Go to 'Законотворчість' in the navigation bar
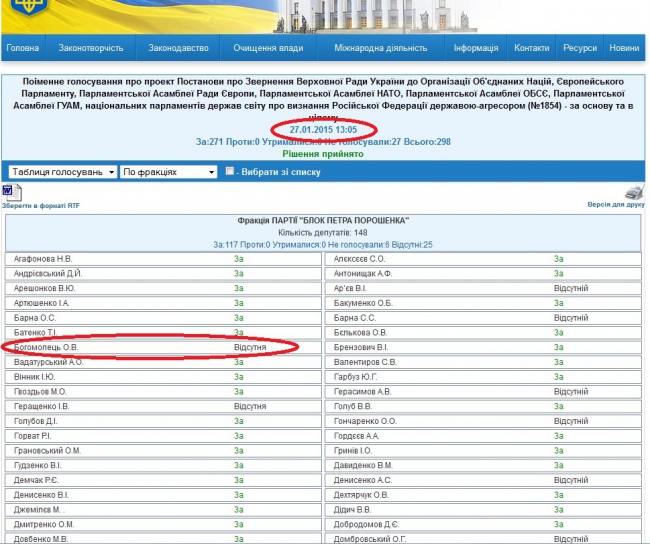Image resolution: width=650 pixels, height=544 pixels. coord(91,48)
